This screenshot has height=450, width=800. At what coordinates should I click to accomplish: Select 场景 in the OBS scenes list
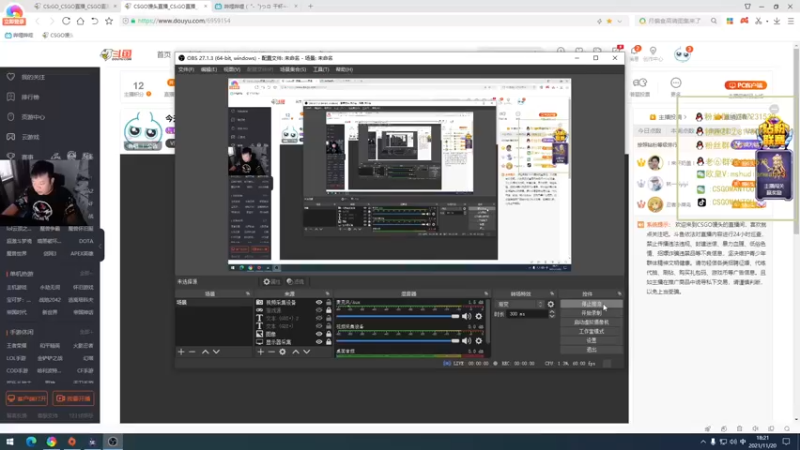pyautogui.click(x=213, y=303)
